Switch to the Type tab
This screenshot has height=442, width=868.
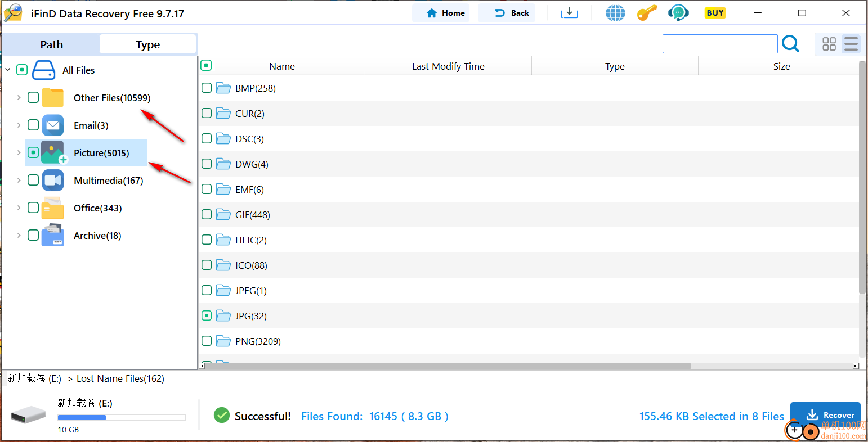(x=148, y=44)
